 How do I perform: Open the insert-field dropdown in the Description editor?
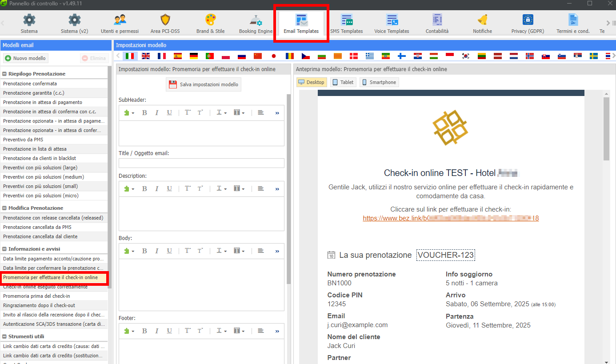coord(129,189)
